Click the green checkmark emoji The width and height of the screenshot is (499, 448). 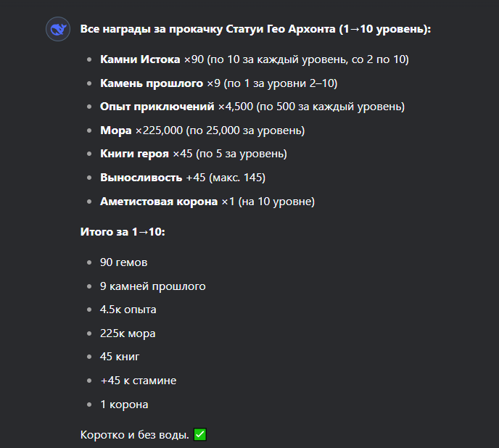coord(200,434)
